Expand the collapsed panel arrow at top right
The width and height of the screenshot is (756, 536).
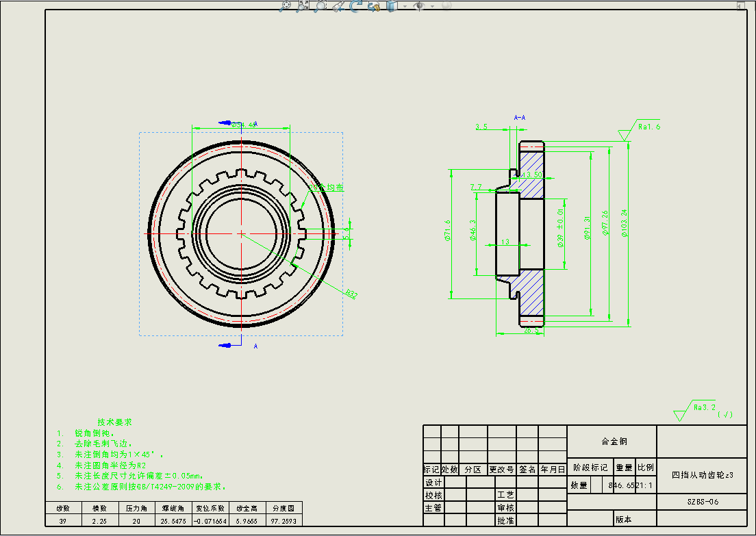click(x=741, y=5)
